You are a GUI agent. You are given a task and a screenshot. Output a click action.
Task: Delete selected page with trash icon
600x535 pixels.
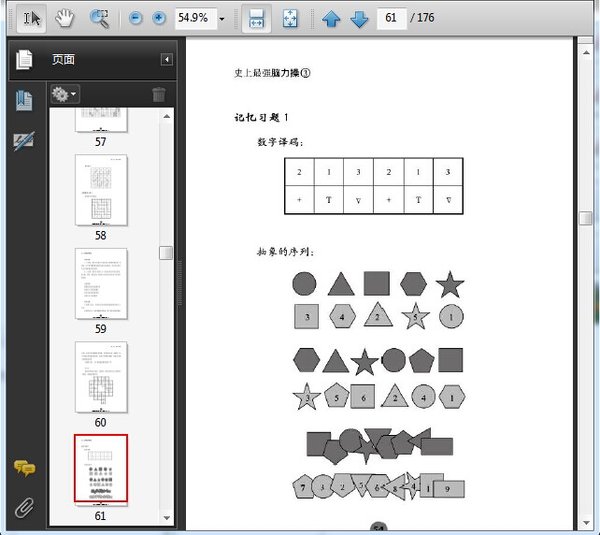[159, 94]
